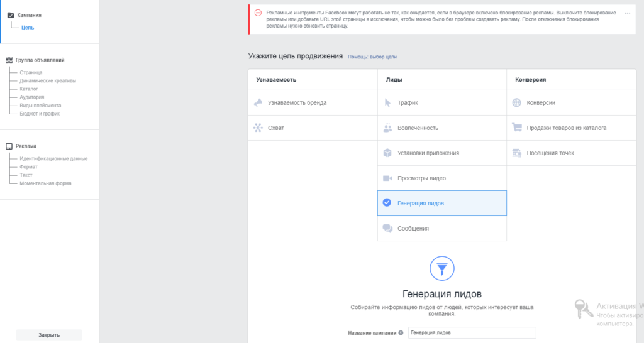Screen dimensions: 644x343
Task: Select the Сообщения objective
Action: tap(442, 228)
